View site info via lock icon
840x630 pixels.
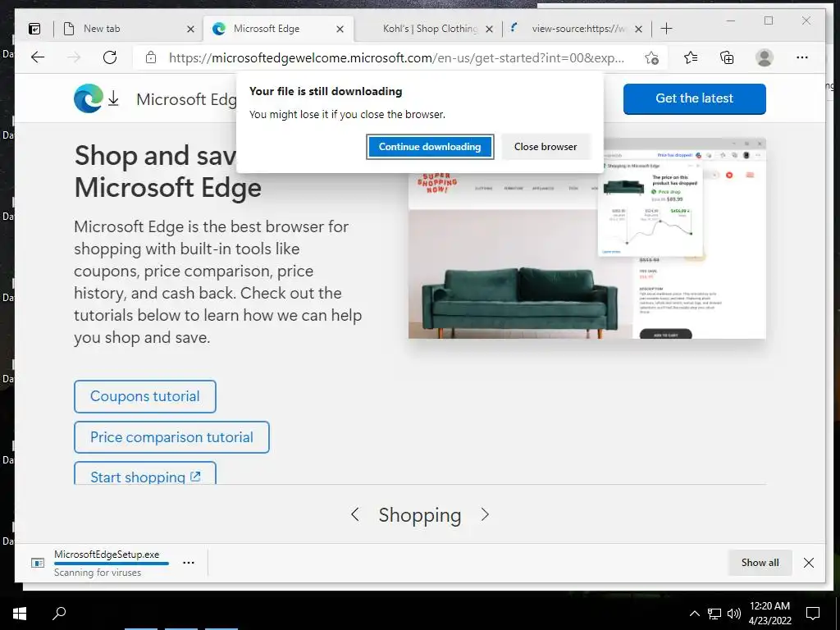click(151, 57)
